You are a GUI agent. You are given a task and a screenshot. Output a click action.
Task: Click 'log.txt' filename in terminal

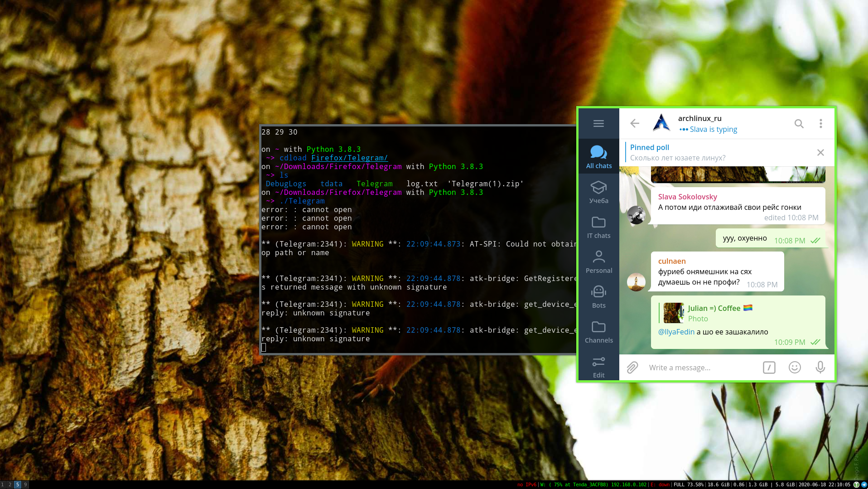[x=422, y=184]
